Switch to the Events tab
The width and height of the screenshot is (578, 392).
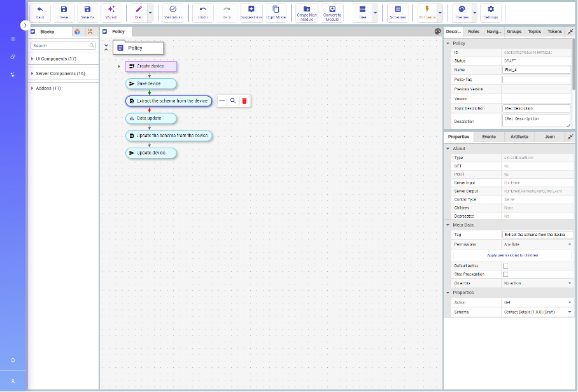489,137
